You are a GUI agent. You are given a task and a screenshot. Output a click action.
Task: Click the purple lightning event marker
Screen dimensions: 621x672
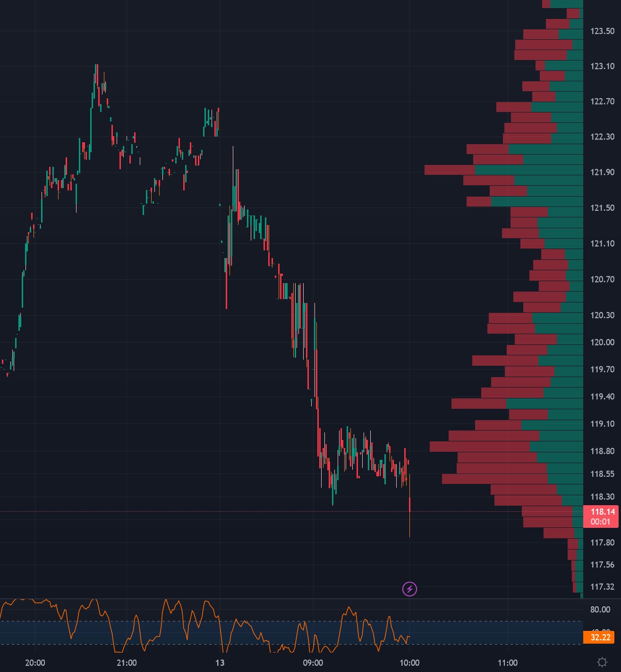(409, 589)
